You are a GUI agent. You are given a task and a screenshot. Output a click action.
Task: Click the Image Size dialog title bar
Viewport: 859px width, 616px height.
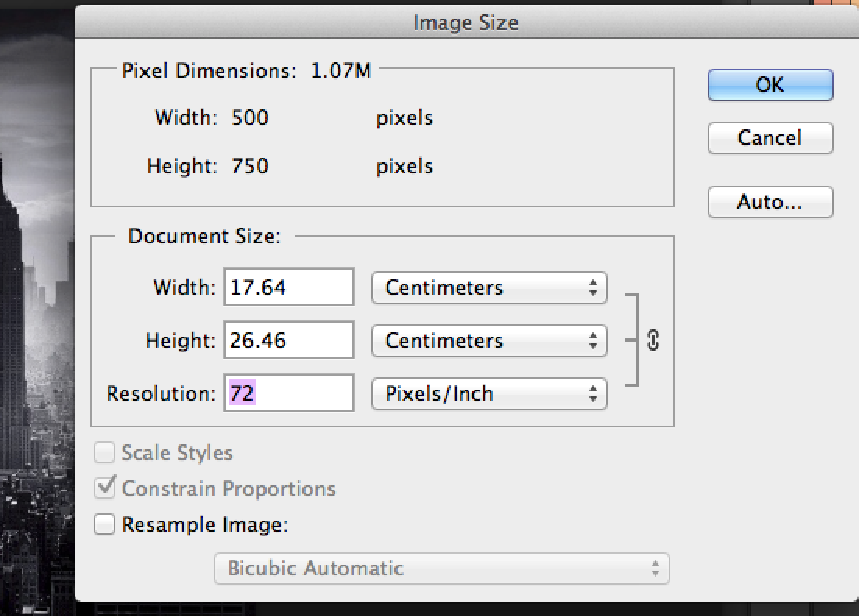tap(465, 23)
